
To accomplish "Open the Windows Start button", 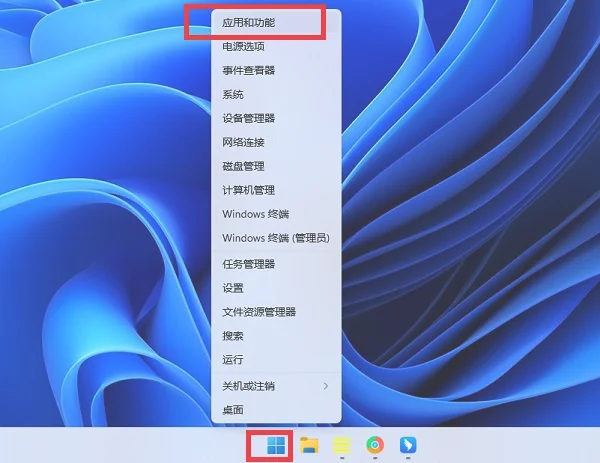I will [x=276, y=445].
